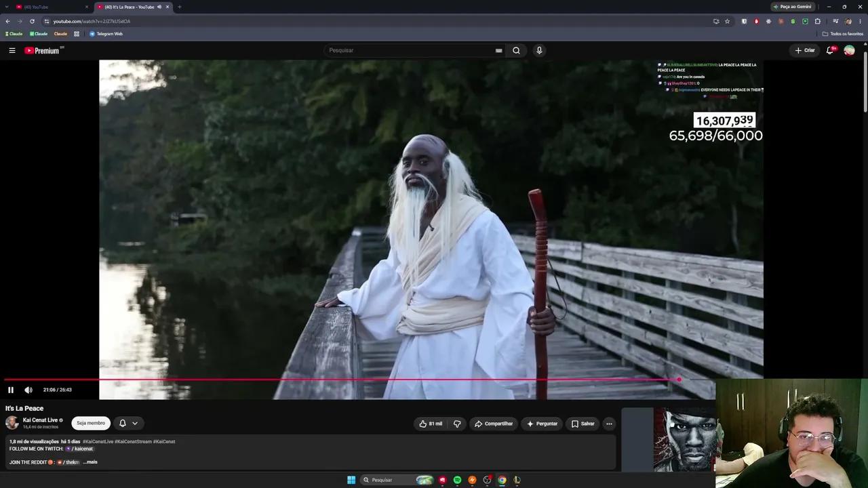Close the first YouTube browser tab
The height and width of the screenshot is (488, 868).
[x=86, y=7]
